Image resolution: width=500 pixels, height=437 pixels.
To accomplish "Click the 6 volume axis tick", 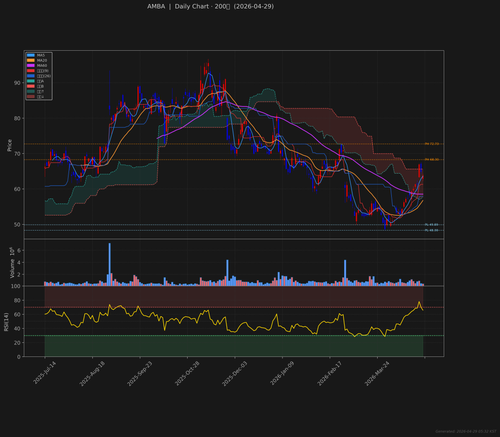I will click(x=19, y=250).
